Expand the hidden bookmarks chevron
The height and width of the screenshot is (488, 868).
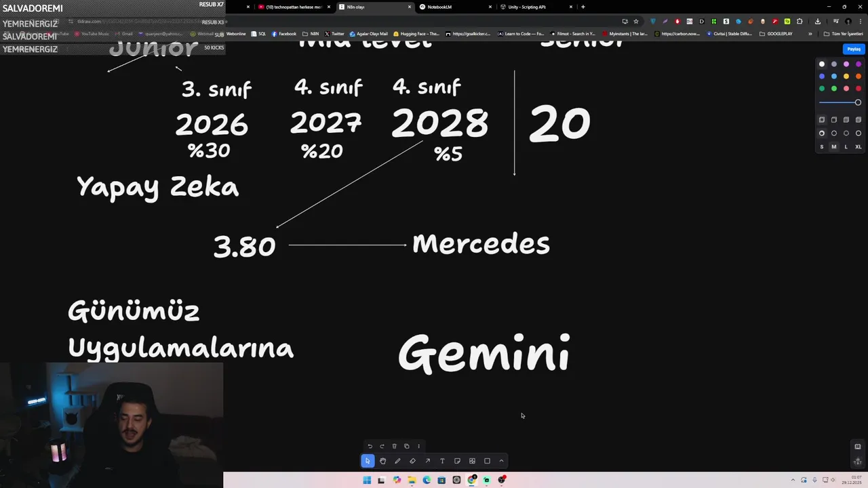pyautogui.click(x=810, y=34)
